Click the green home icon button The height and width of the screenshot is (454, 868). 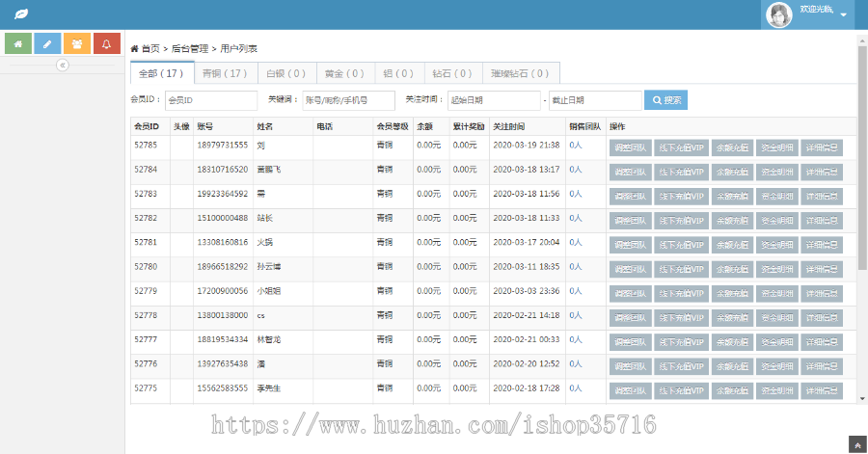[19, 43]
